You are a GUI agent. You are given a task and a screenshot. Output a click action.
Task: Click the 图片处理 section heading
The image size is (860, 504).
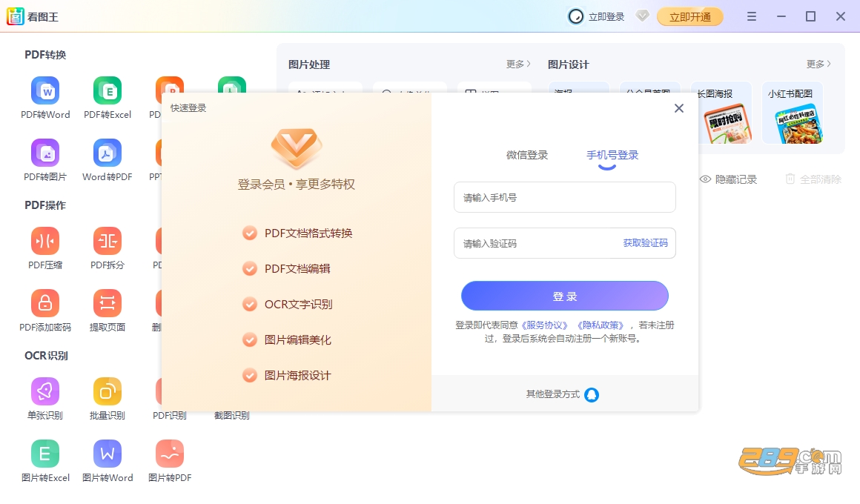pyautogui.click(x=309, y=64)
